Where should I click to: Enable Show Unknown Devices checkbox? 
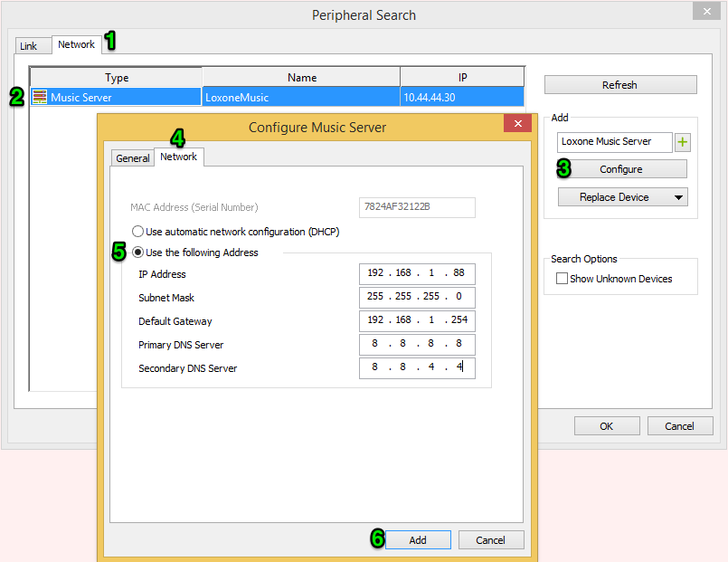[x=562, y=279]
